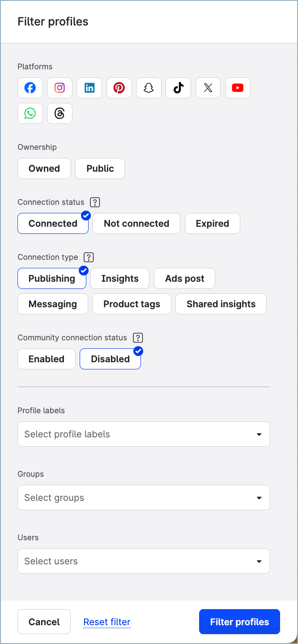Select the Owned ownership filter
The width and height of the screenshot is (298, 644).
[x=44, y=168]
